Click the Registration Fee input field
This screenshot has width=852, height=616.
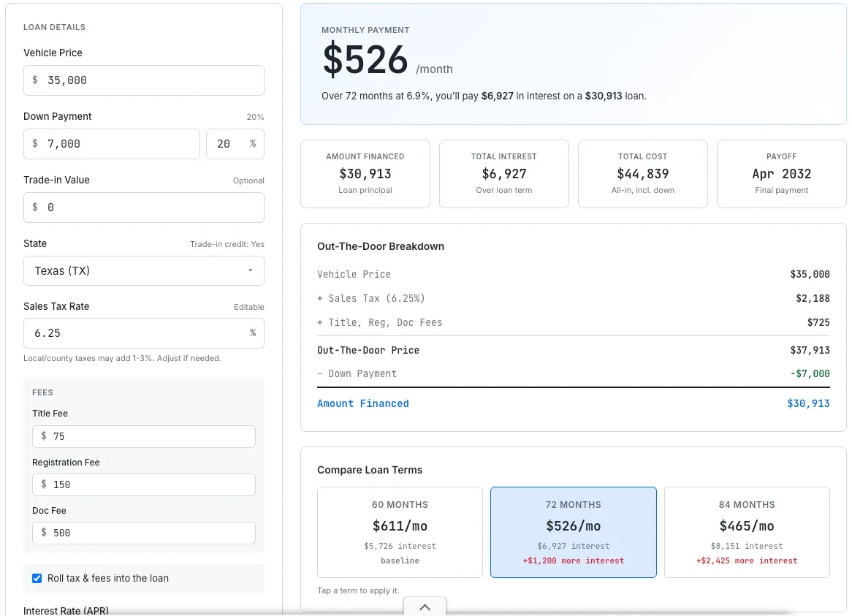[x=143, y=484]
